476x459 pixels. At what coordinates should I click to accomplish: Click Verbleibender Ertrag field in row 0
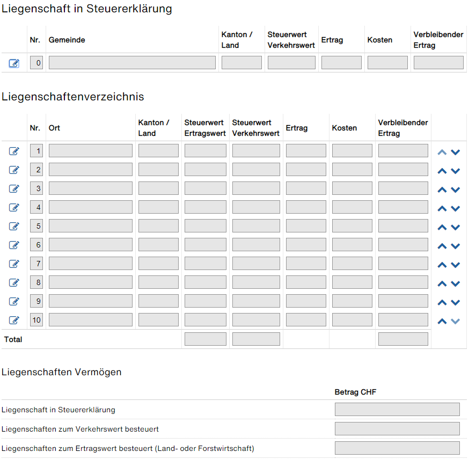click(438, 62)
